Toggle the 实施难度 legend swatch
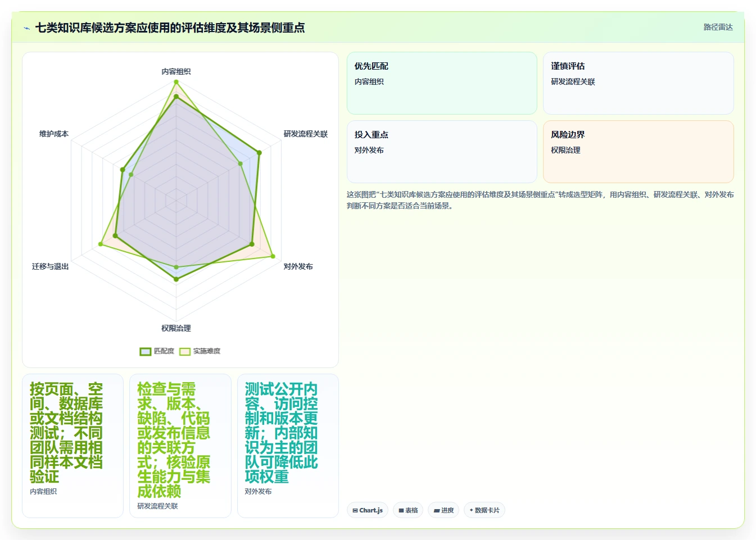Image resolution: width=756 pixels, height=540 pixels. [x=185, y=351]
